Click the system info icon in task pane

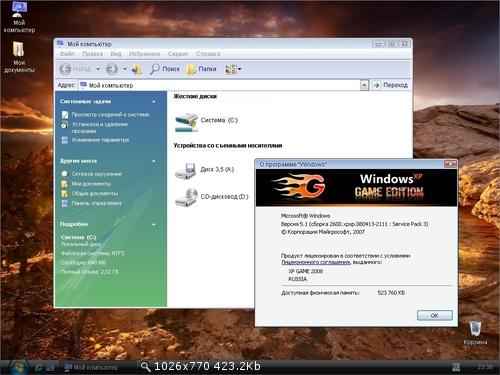(x=65, y=115)
